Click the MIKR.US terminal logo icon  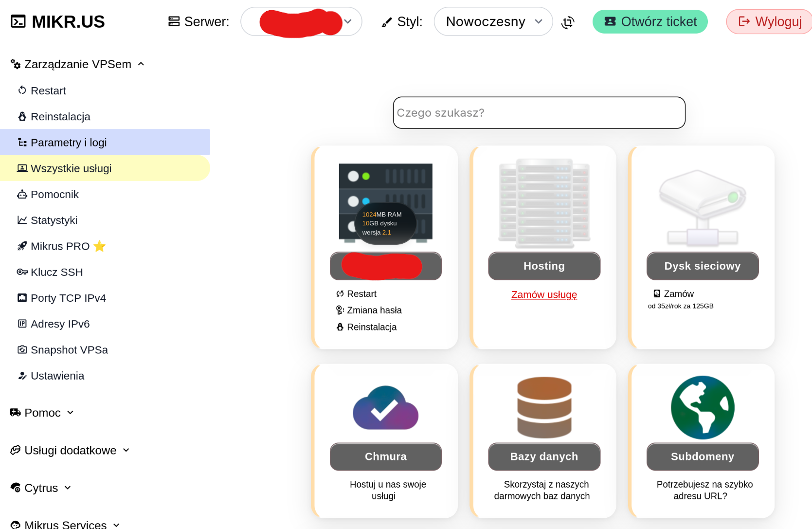click(18, 21)
